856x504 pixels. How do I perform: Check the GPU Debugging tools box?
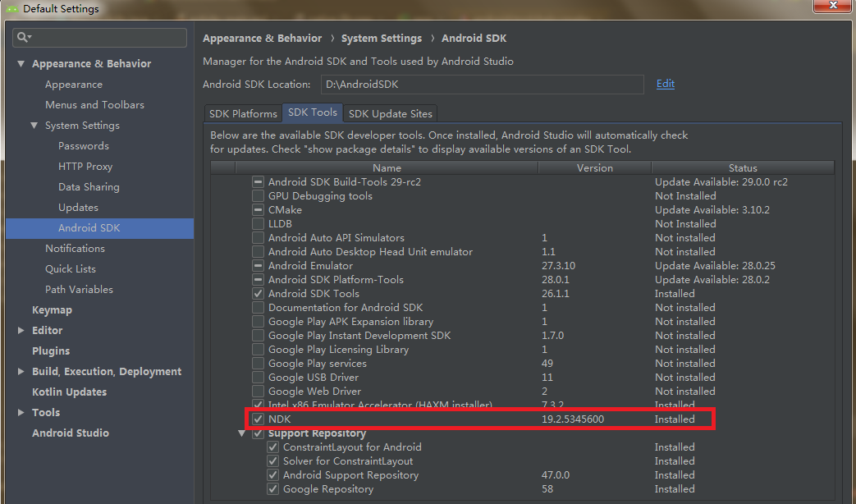click(259, 195)
